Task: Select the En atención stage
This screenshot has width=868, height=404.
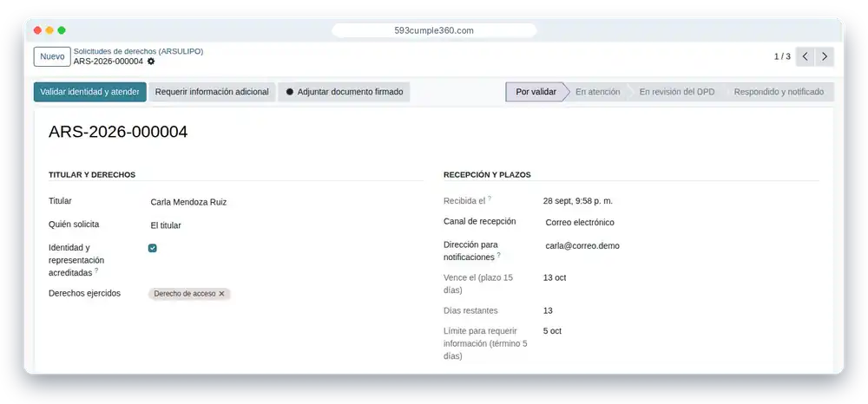Action: [597, 92]
